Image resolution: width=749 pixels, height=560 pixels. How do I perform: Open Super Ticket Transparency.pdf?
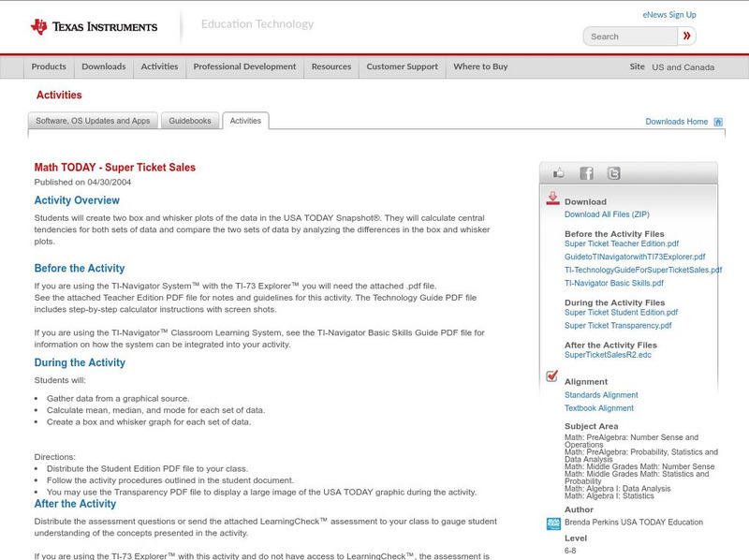tap(618, 325)
